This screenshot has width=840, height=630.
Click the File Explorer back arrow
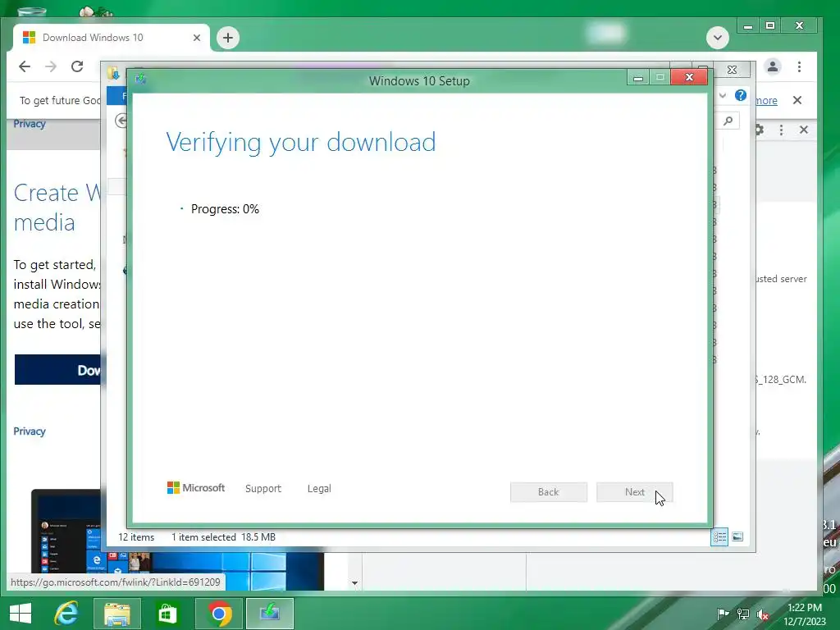(121, 121)
